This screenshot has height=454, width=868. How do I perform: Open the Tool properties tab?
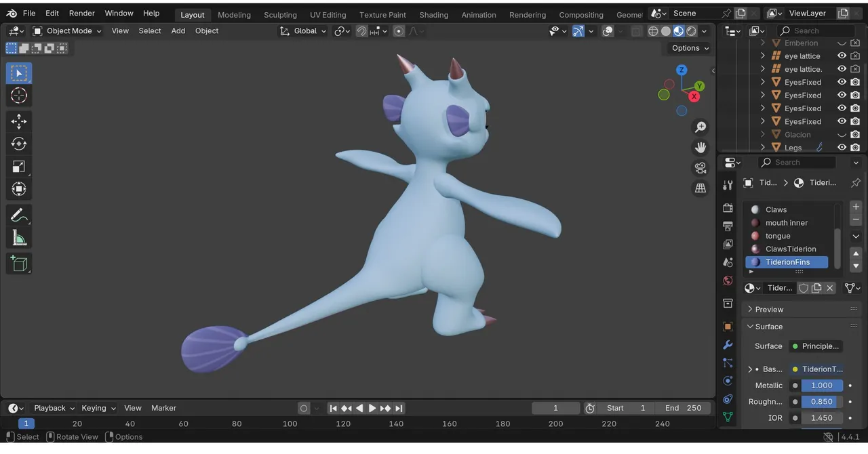point(728,185)
